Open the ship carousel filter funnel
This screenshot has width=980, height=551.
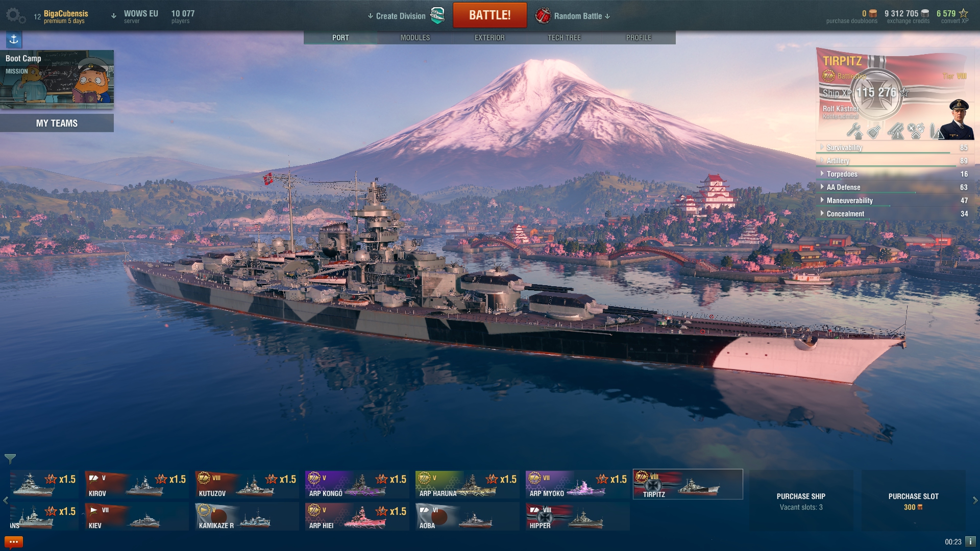click(x=10, y=459)
